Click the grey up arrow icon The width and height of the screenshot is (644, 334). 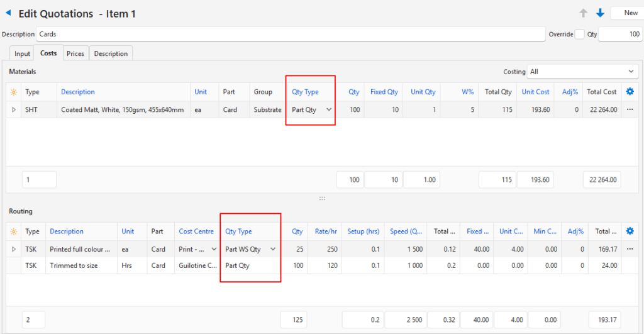pos(584,13)
